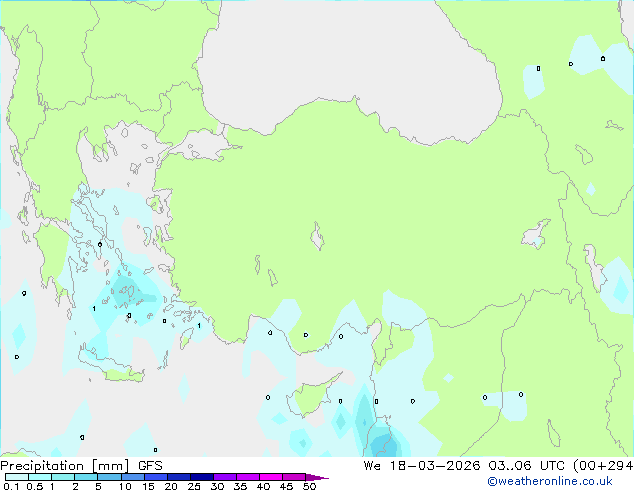Click the '(00+294' forecast offset text
Image resolution: width=634 pixels, height=490 pixels.
pyautogui.click(x=603, y=466)
